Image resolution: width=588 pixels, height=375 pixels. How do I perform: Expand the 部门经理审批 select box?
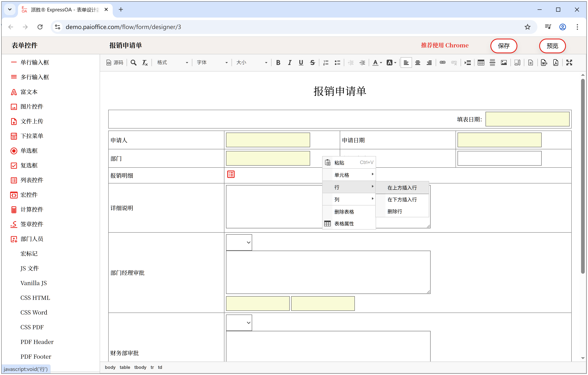point(239,243)
